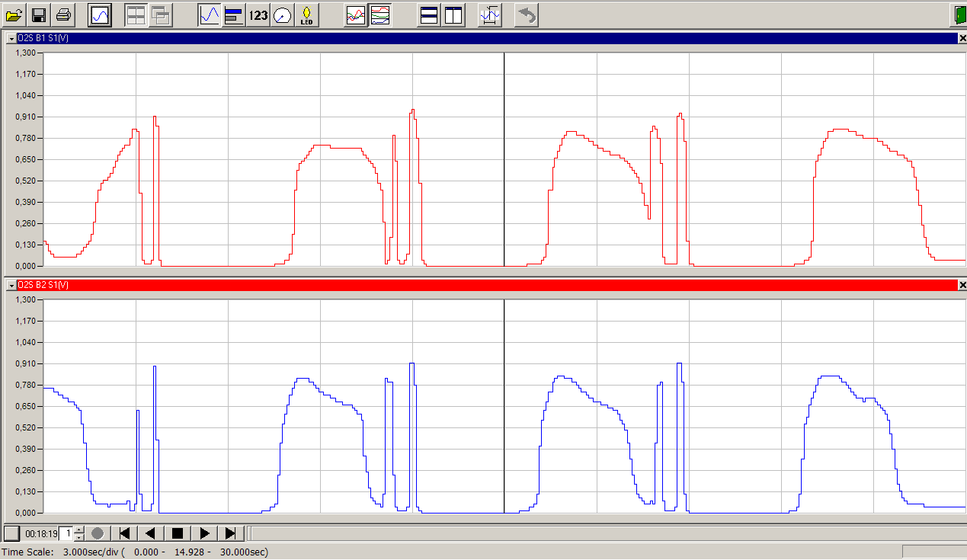Switch to line graph display mode
The height and width of the screenshot is (560, 967).
[210, 14]
